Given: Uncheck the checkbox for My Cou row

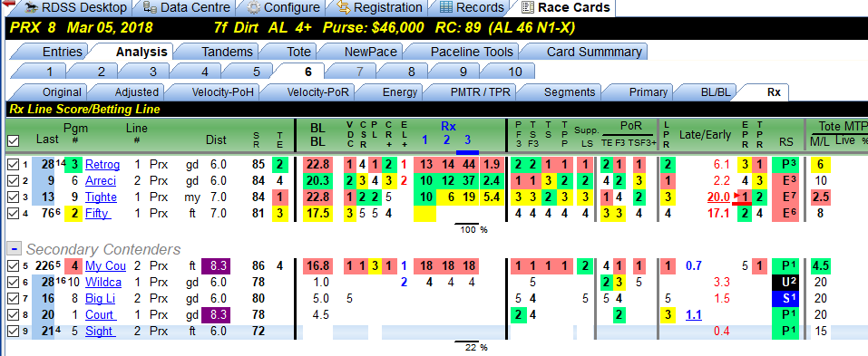Looking at the screenshot, I should [x=14, y=266].
